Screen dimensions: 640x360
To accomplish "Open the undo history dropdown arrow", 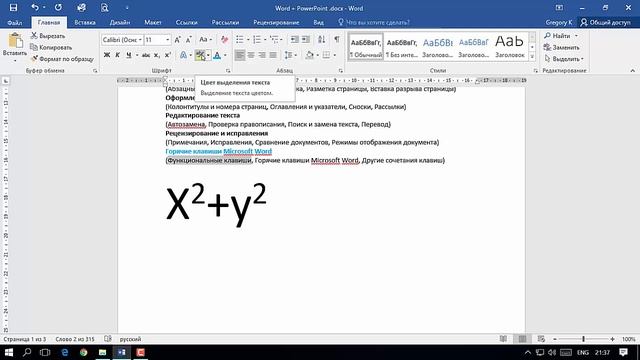I will (44, 8).
